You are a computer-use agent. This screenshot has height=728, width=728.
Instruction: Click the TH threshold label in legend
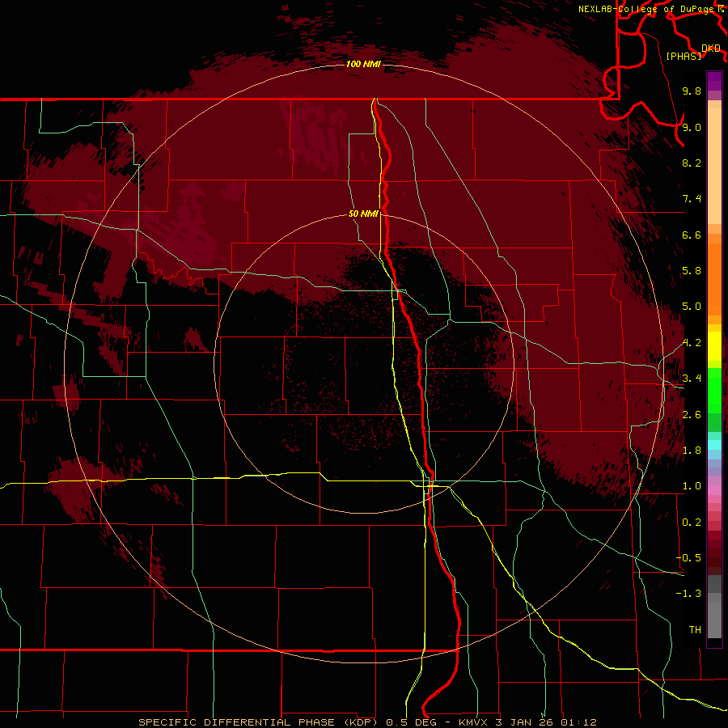click(x=695, y=630)
